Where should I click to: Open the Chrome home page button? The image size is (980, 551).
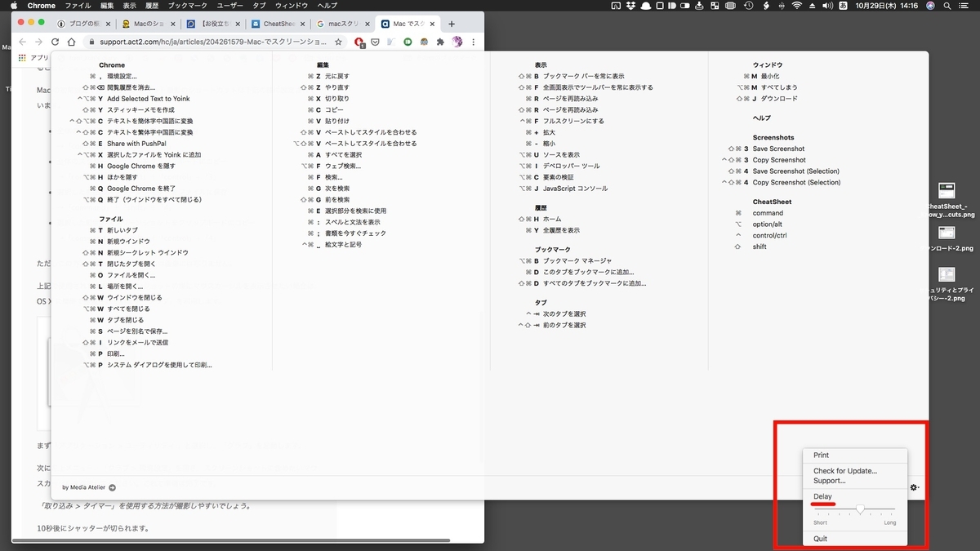point(73,42)
